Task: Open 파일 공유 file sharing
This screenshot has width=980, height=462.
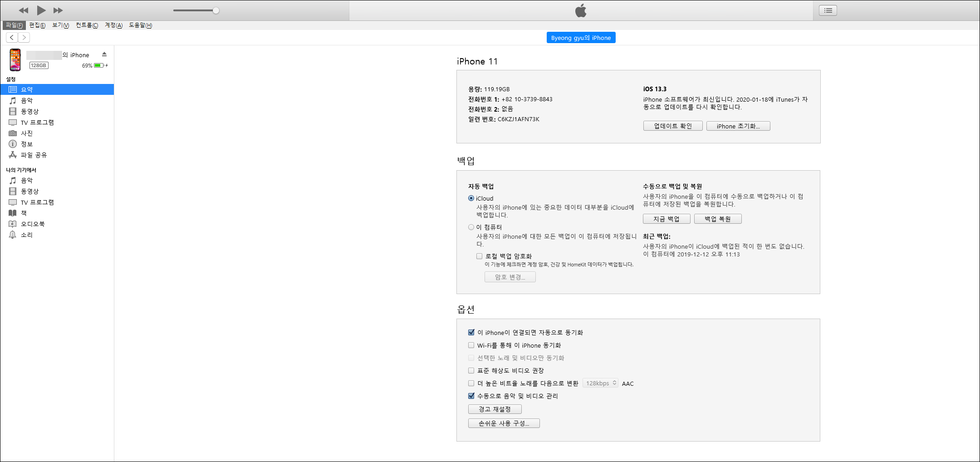Action: click(57, 155)
